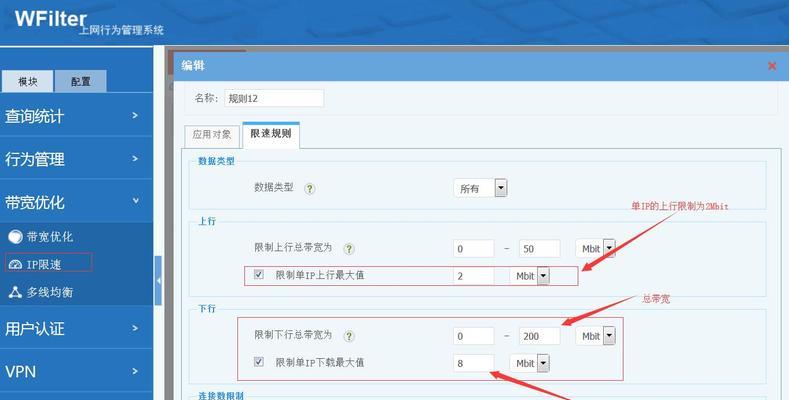Open the single-IP upstream Mbit unit dropdown
This screenshot has height=400, width=789.
pos(529,276)
